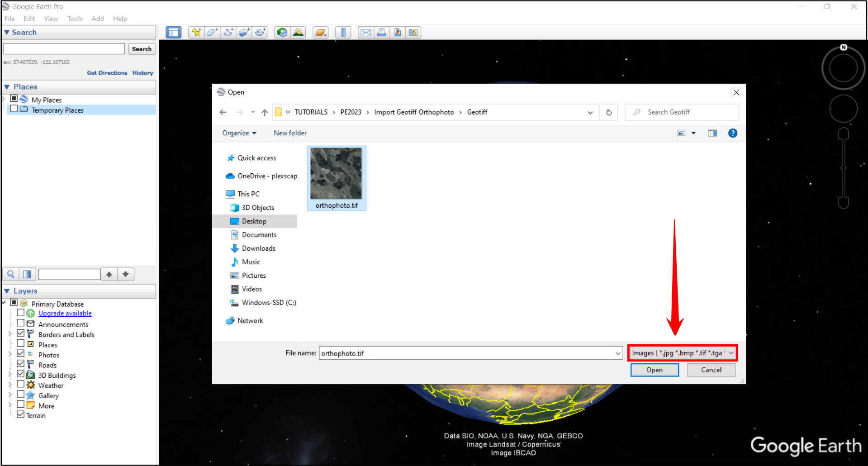
Task: Open recent locations dropdown arrow
Action: pos(253,112)
